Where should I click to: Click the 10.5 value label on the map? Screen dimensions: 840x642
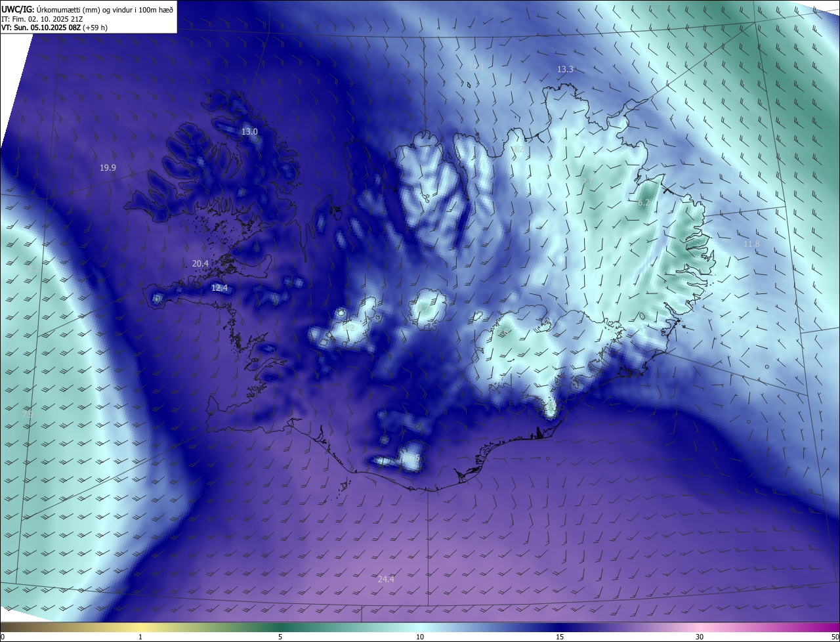click(412, 458)
